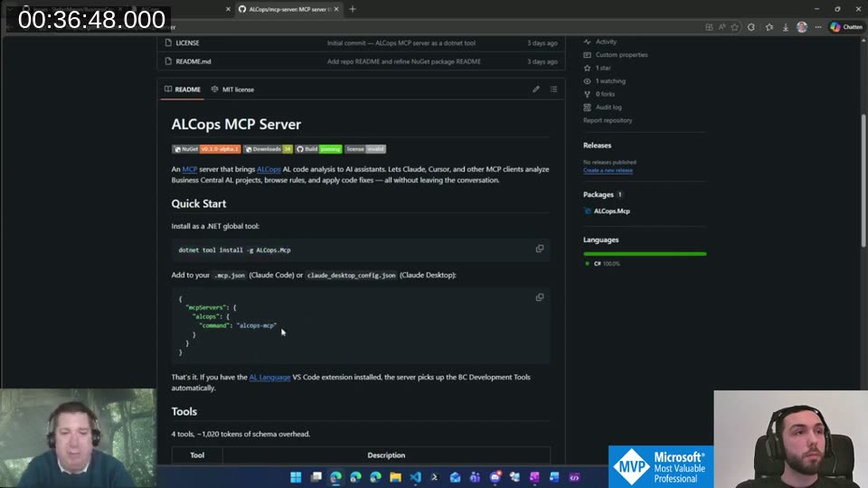Click the LICENSE initial commit message

click(401, 42)
